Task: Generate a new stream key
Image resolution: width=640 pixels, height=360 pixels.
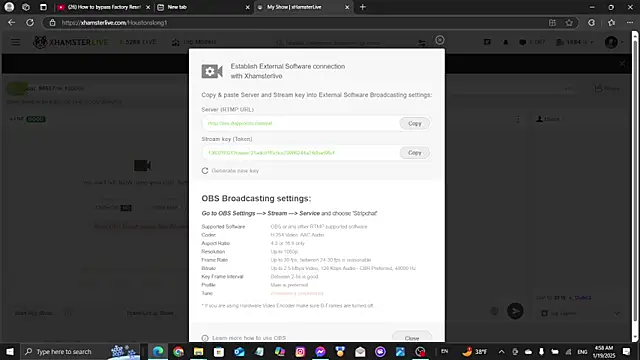Action: click(230, 171)
